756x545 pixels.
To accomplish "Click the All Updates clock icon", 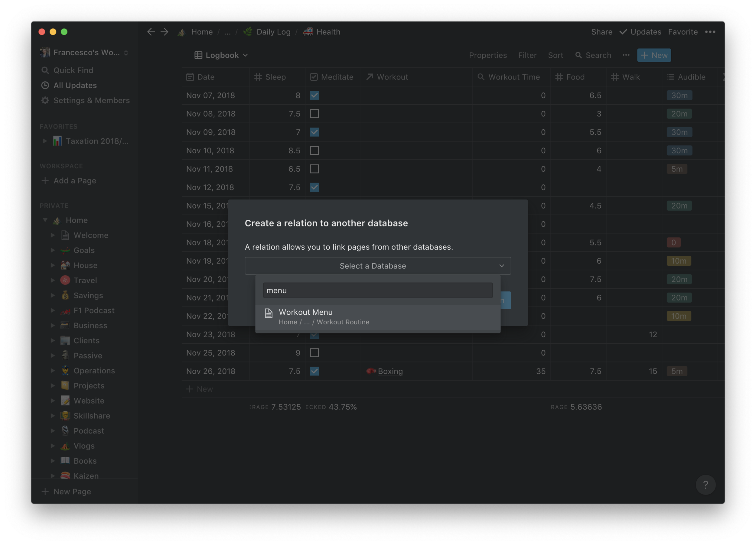I will coord(45,85).
